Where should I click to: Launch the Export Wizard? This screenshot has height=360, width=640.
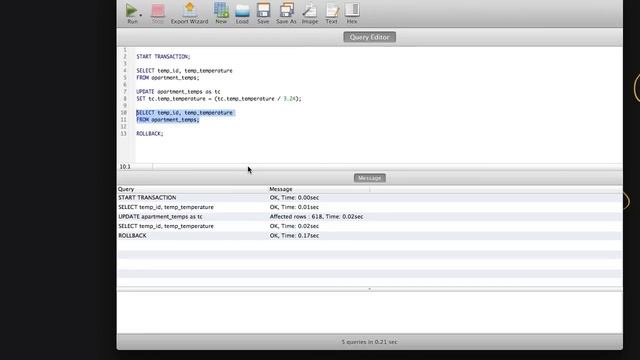tap(189, 13)
